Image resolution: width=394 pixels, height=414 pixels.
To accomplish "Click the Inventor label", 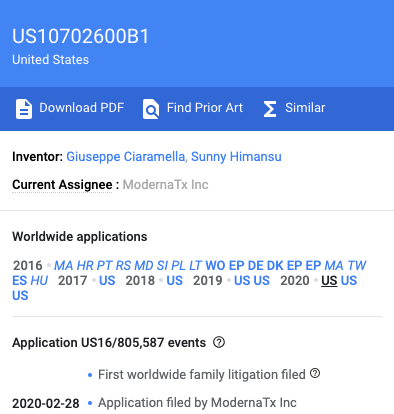I will coord(38,157).
